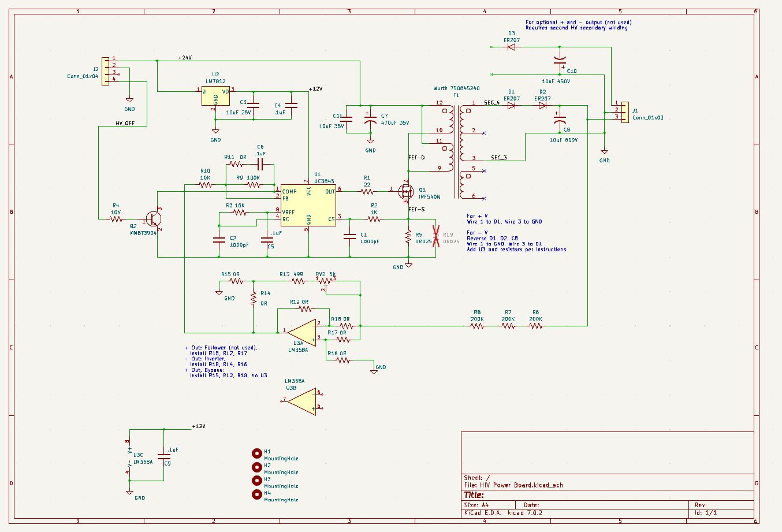Image resolution: width=782 pixels, height=532 pixels.
Task: Select capacitor C3 10uF 25V
Action: pos(253,106)
